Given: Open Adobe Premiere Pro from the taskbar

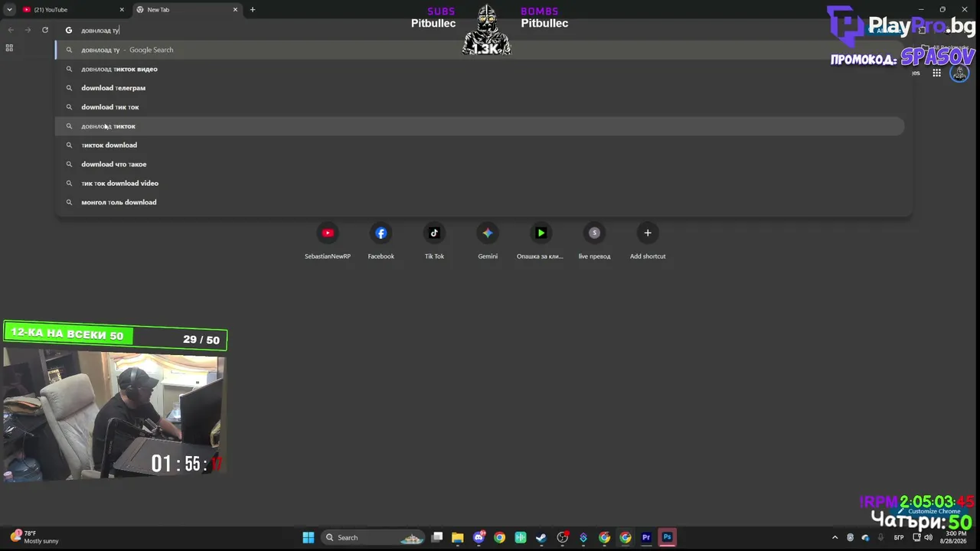Looking at the screenshot, I should point(646,537).
